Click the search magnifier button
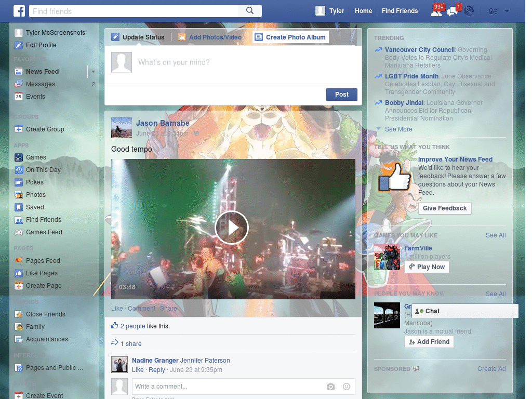Viewport: 532px width, 399px height. (x=250, y=11)
